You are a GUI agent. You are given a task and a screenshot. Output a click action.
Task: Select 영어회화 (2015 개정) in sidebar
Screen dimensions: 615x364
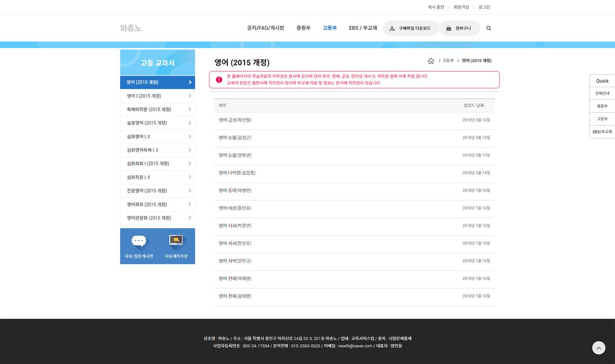click(158, 205)
